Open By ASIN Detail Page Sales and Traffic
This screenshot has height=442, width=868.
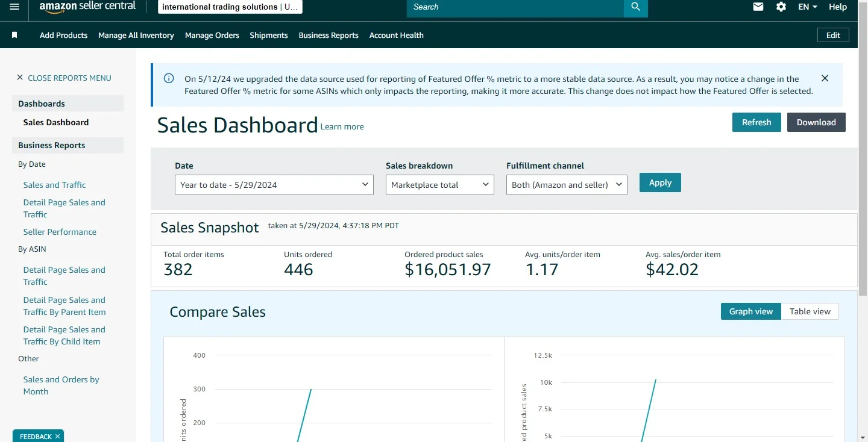(64, 276)
